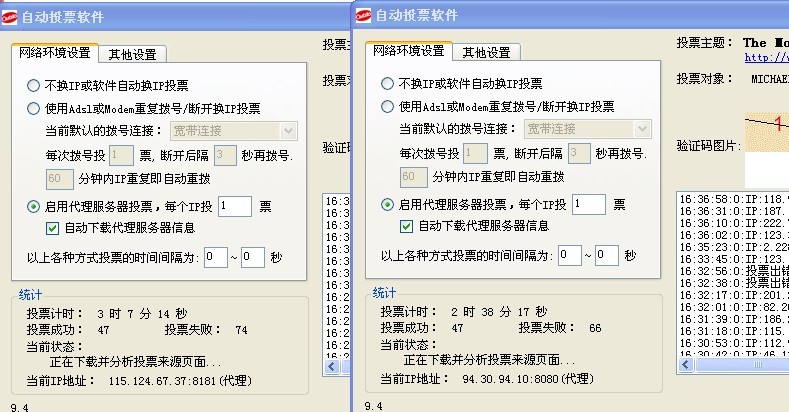The height and width of the screenshot is (412, 789).
Task: Click maximum interval seconds field in left window
Action: [x=253, y=258]
